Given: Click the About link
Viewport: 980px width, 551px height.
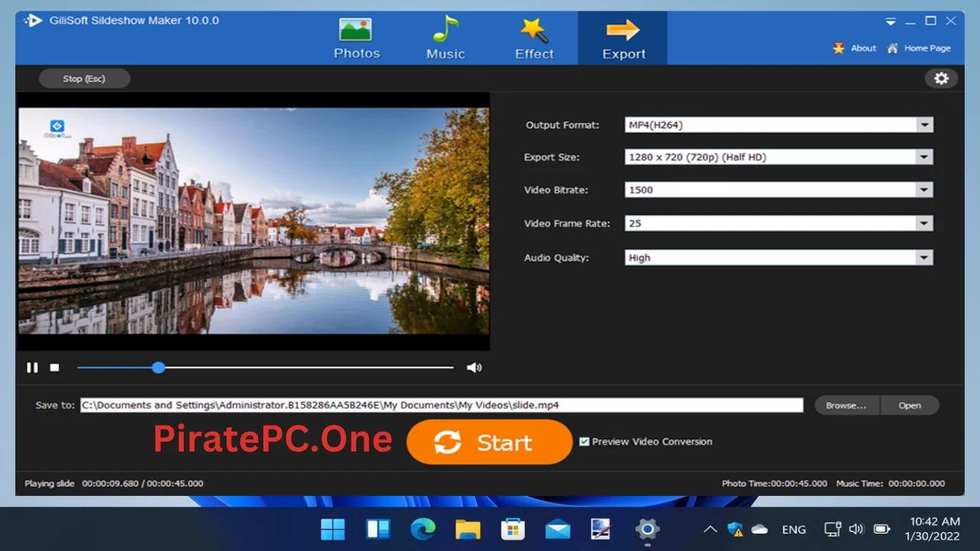Looking at the screenshot, I should tap(864, 48).
